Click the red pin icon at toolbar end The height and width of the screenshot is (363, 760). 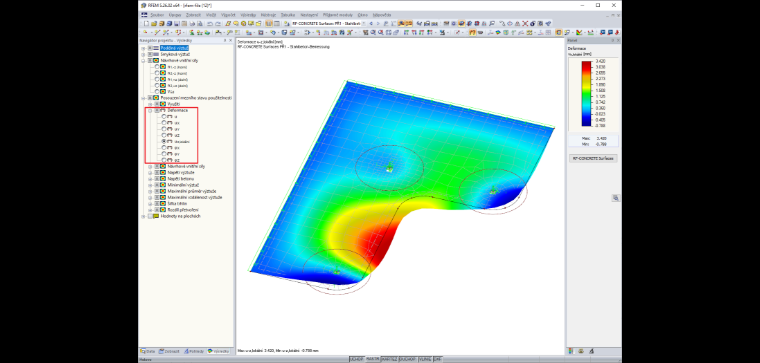[618, 32]
